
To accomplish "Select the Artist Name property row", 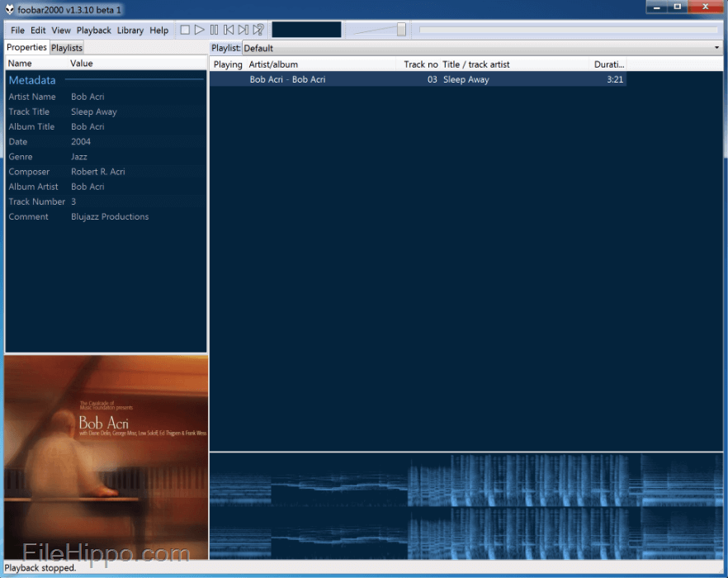I will click(106, 97).
